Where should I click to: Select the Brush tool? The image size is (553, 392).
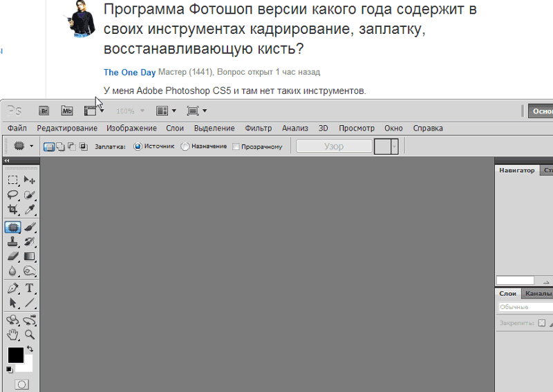click(29, 227)
